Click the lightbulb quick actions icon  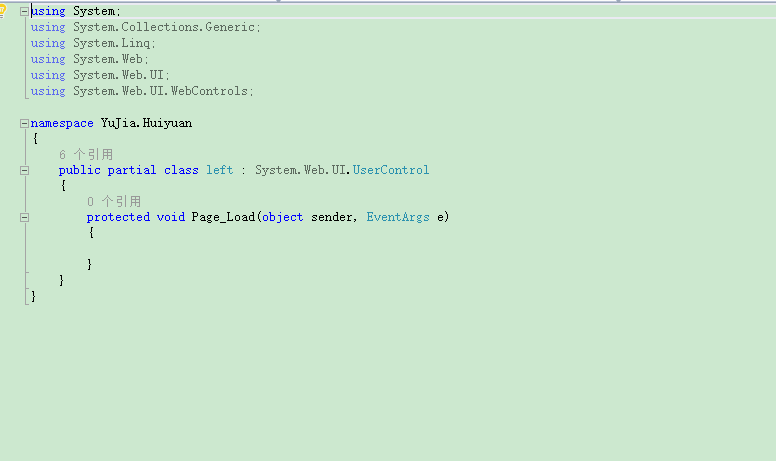[x=2, y=11]
